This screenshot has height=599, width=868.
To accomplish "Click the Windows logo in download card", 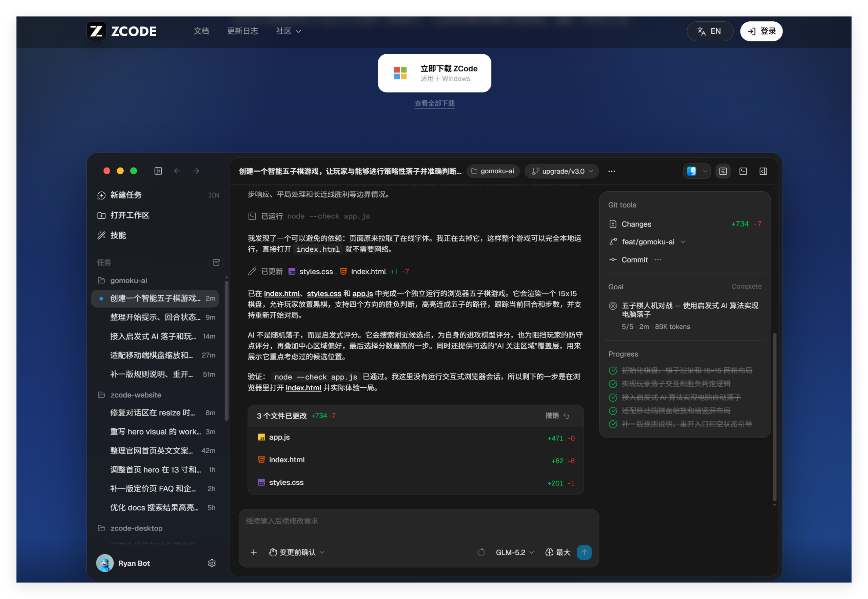I will (x=400, y=73).
